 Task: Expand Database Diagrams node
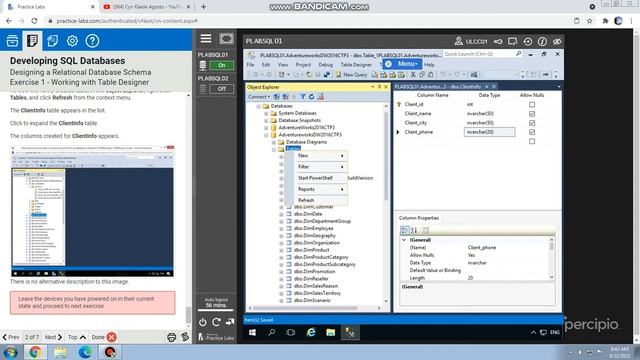(274, 142)
